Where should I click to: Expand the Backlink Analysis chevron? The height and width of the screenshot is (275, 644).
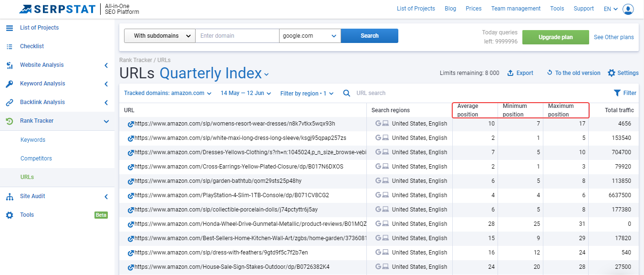(106, 103)
